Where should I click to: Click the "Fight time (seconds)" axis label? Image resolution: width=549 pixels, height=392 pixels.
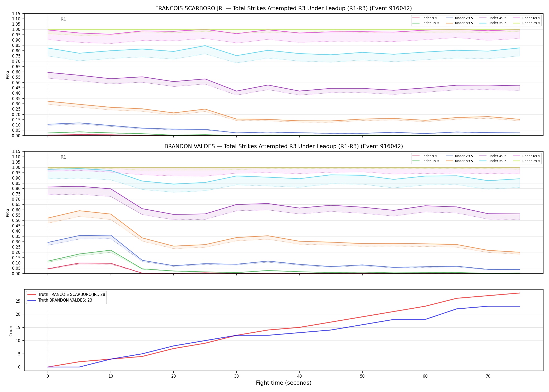(283, 383)
